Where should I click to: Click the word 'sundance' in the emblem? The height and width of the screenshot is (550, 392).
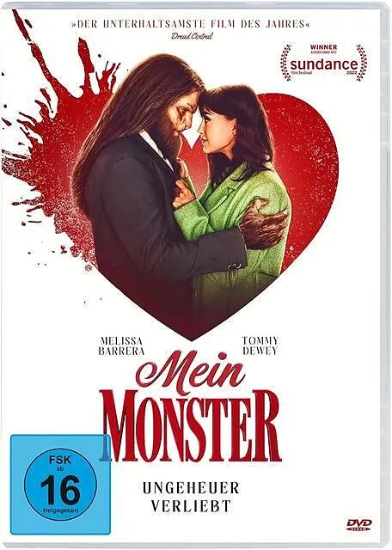[x=324, y=64]
